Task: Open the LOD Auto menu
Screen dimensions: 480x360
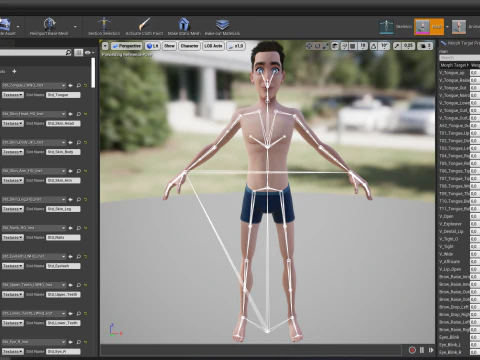Action: tap(213, 46)
